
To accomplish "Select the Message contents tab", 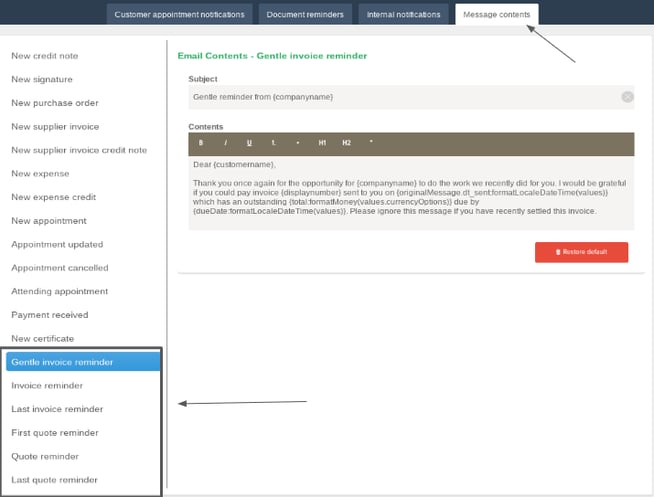I will (x=496, y=15).
